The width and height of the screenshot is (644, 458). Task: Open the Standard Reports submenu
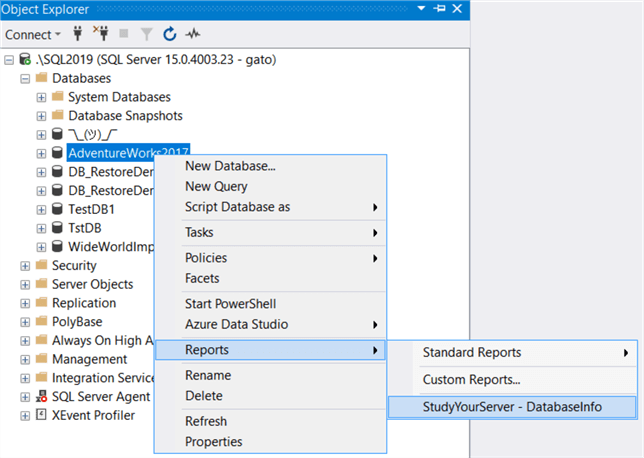pyautogui.click(x=513, y=352)
